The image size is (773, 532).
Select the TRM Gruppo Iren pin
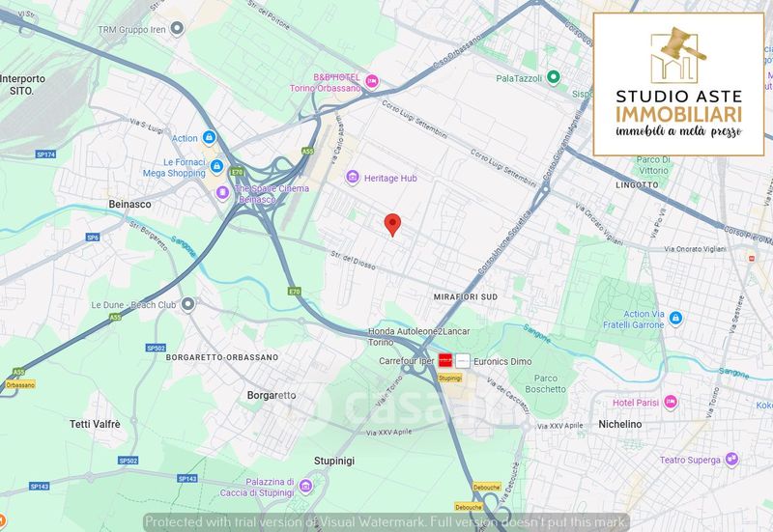coord(177,29)
